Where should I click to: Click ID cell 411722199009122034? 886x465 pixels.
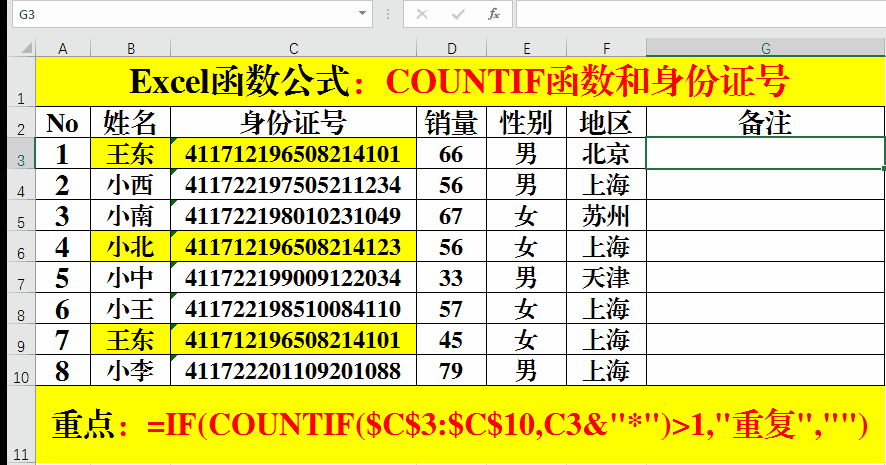coord(293,277)
